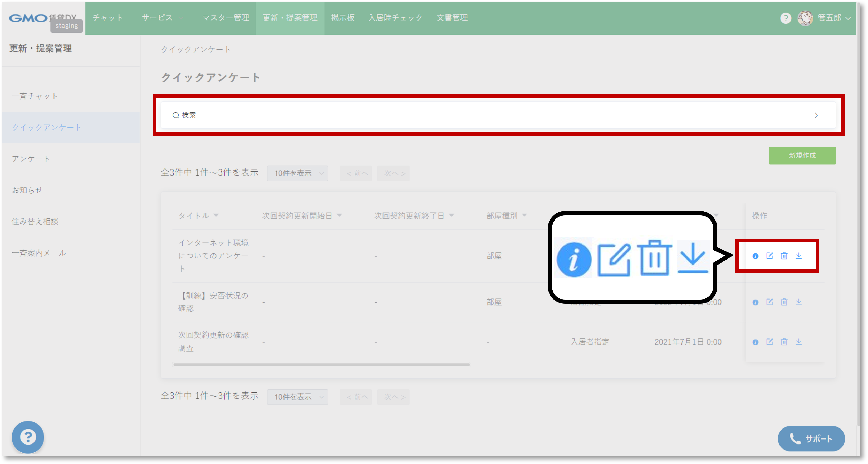Open the マスター管理 menu
The width and height of the screenshot is (868, 464).
[225, 18]
